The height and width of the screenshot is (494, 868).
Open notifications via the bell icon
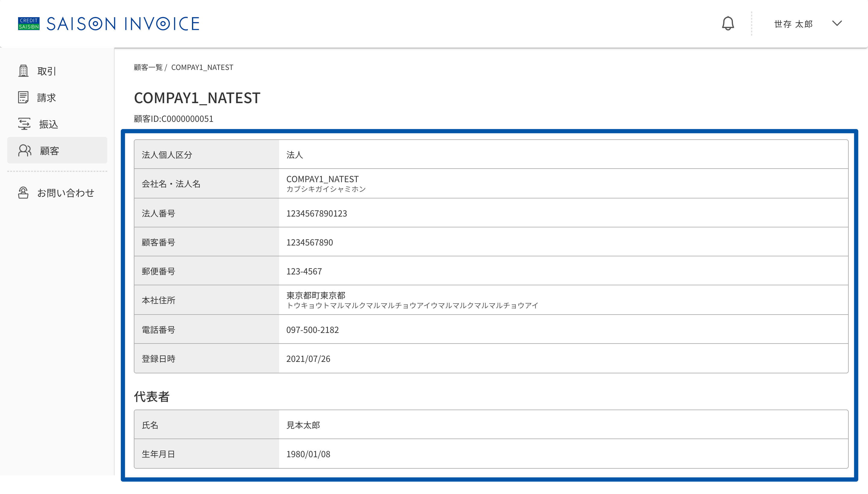click(728, 24)
